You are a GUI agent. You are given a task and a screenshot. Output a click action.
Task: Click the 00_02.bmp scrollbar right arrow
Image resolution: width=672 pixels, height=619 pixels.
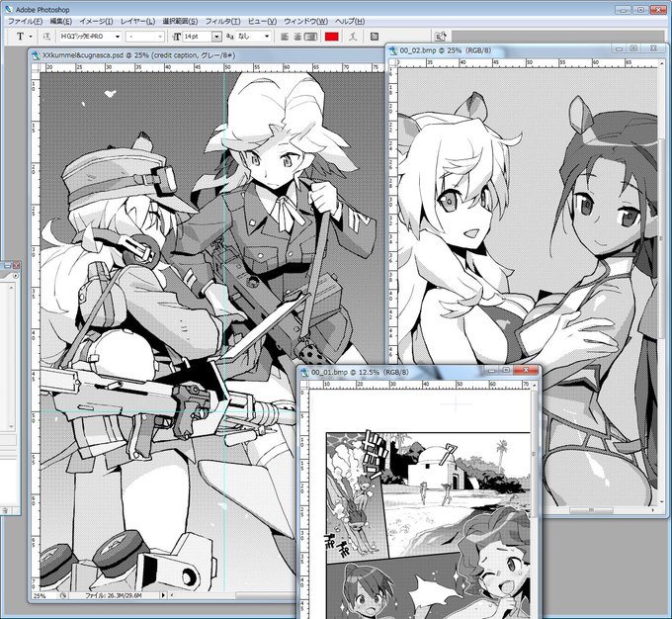pos(652,510)
